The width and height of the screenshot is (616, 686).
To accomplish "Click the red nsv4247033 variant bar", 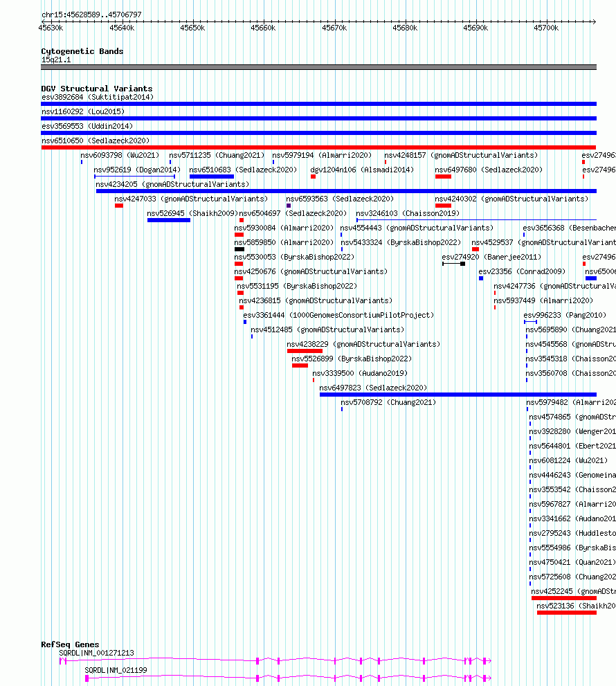I will (119, 206).
